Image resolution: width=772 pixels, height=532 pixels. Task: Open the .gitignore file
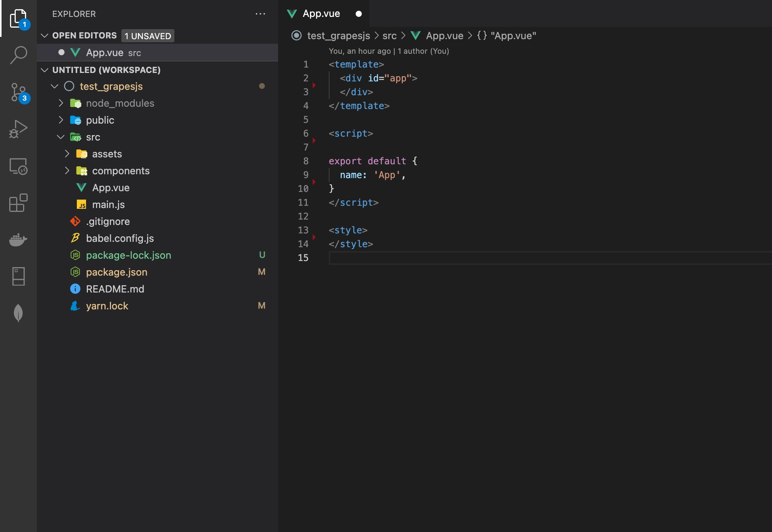157,221
